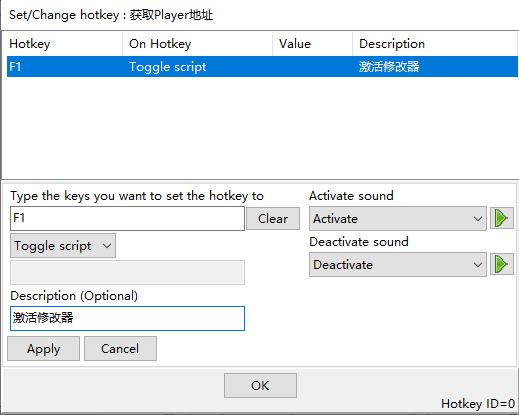Click empty area of the hotkey list
The image size is (519, 415).
coord(260,128)
